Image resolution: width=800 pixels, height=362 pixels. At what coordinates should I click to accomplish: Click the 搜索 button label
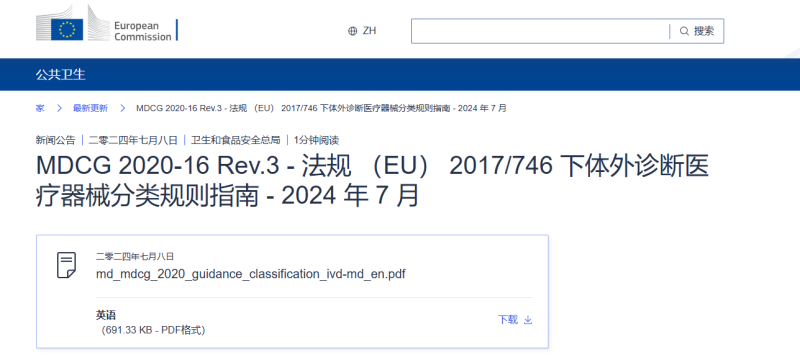704,31
